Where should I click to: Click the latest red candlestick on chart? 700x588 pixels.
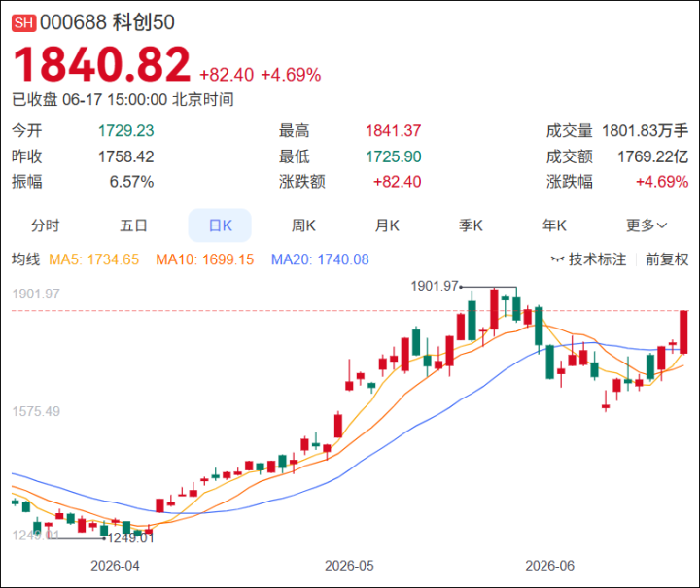point(683,332)
